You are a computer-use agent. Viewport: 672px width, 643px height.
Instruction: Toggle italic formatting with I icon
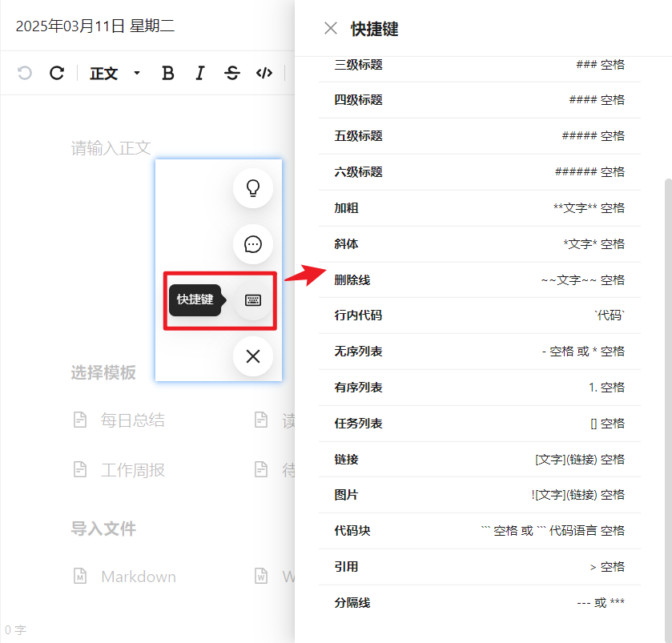[x=199, y=73]
